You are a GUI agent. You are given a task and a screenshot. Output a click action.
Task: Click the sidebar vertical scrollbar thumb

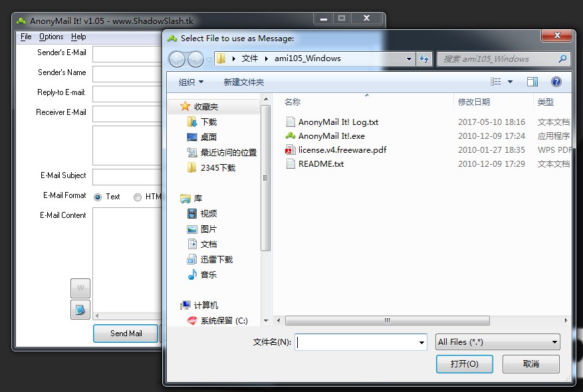pos(265,177)
